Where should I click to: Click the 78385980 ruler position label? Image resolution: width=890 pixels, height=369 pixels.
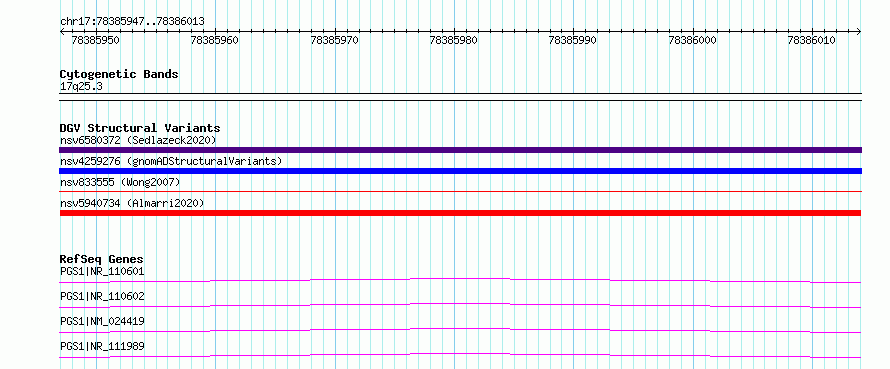coord(454,40)
